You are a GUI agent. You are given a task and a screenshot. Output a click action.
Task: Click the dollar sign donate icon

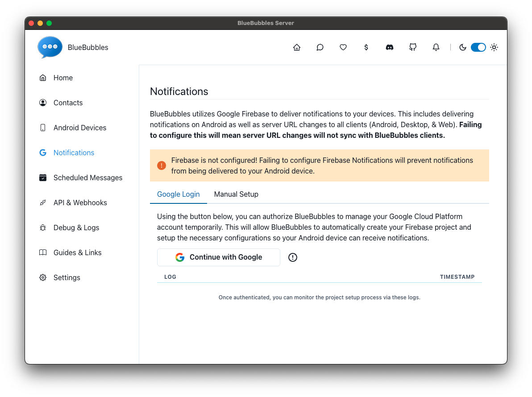(x=366, y=47)
